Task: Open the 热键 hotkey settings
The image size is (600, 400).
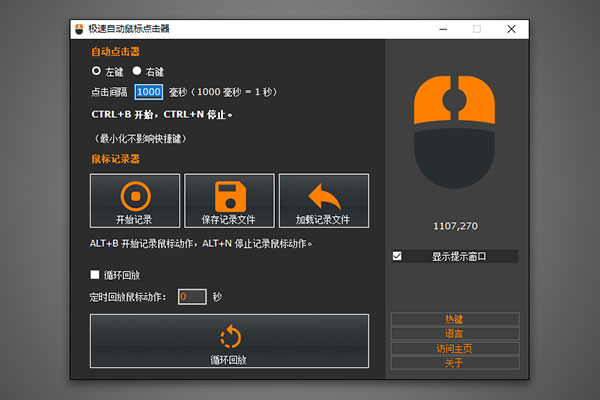Action: (454, 319)
